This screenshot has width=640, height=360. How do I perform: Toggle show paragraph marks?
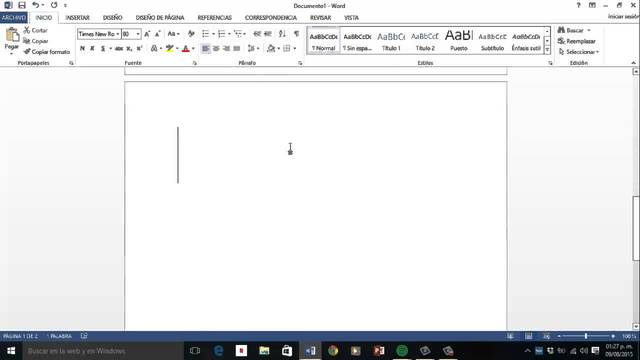pos(296,34)
